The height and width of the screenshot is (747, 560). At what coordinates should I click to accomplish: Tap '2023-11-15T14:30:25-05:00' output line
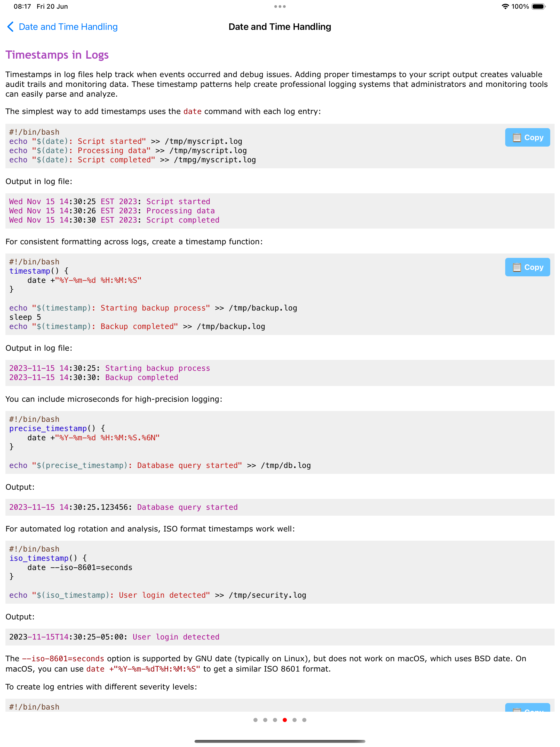click(x=114, y=637)
